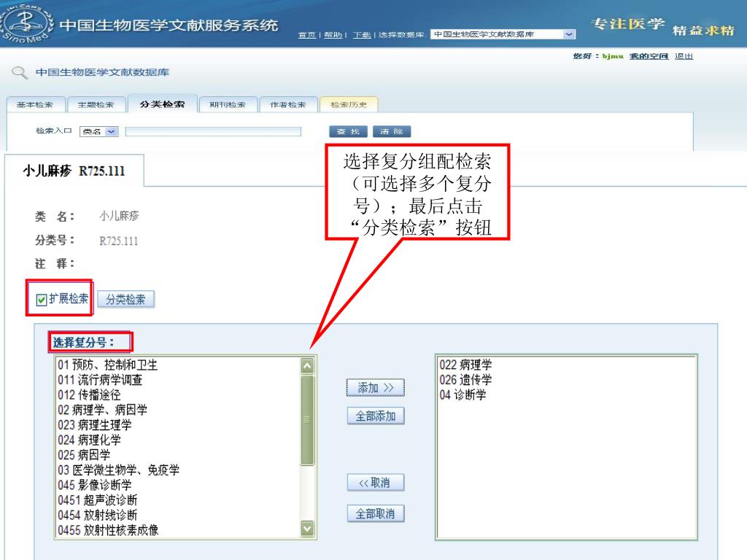The image size is (747, 560).
Task: Select '01 预防、控制和卫生' in the list
Action: click(x=179, y=365)
